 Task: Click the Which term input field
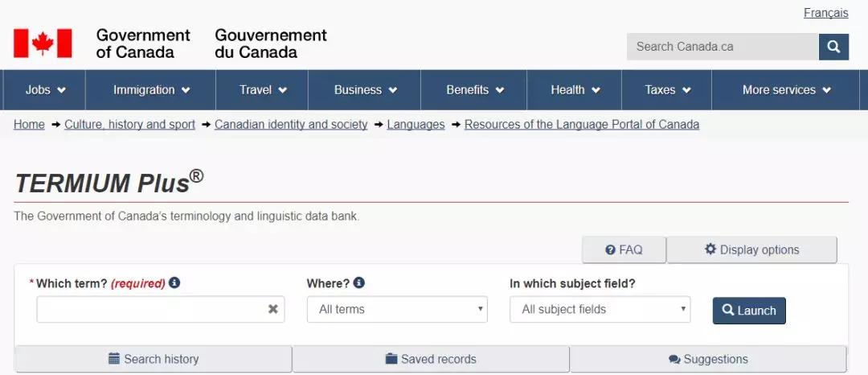(x=151, y=309)
